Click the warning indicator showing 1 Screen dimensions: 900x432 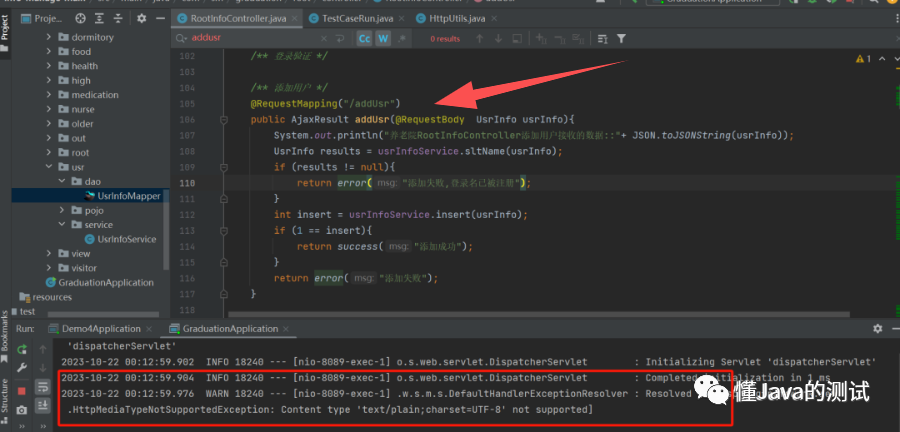(x=863, y=59)
